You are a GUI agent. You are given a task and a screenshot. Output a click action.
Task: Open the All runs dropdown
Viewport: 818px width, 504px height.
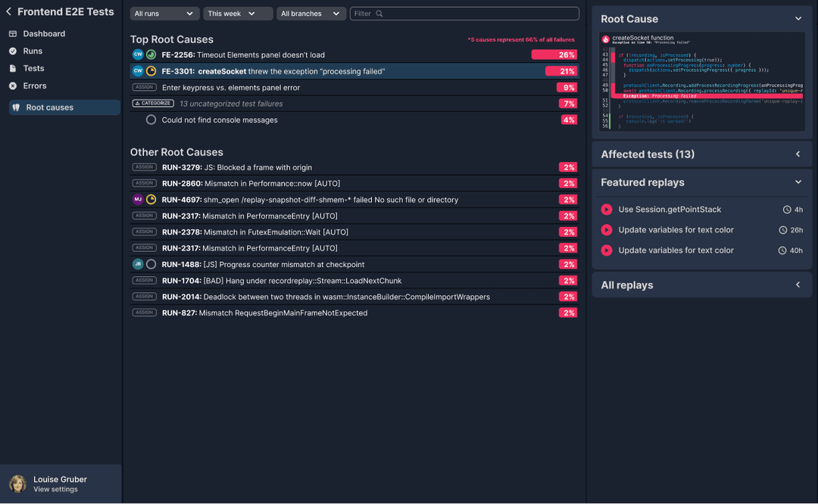pyautogui.click(x=164, y=14)
